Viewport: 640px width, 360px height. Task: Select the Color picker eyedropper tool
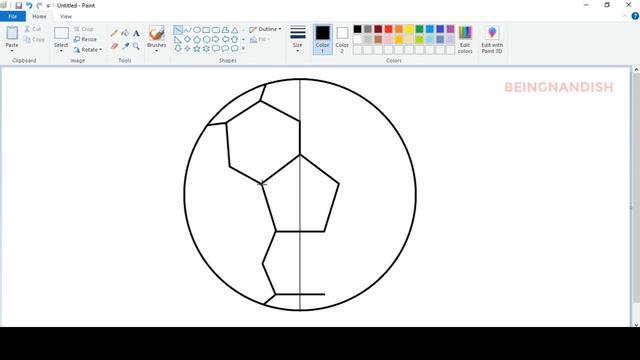coord(125,46)
